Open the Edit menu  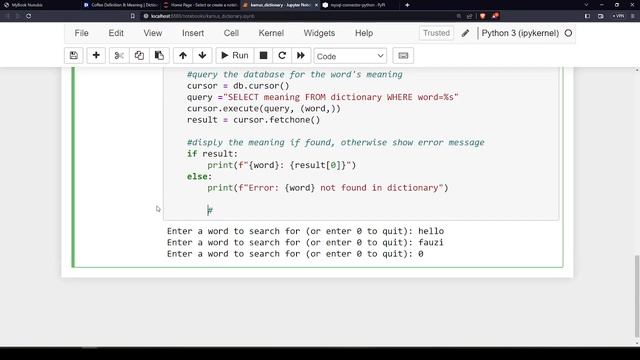pyautogui.click(x=116, y=33)
